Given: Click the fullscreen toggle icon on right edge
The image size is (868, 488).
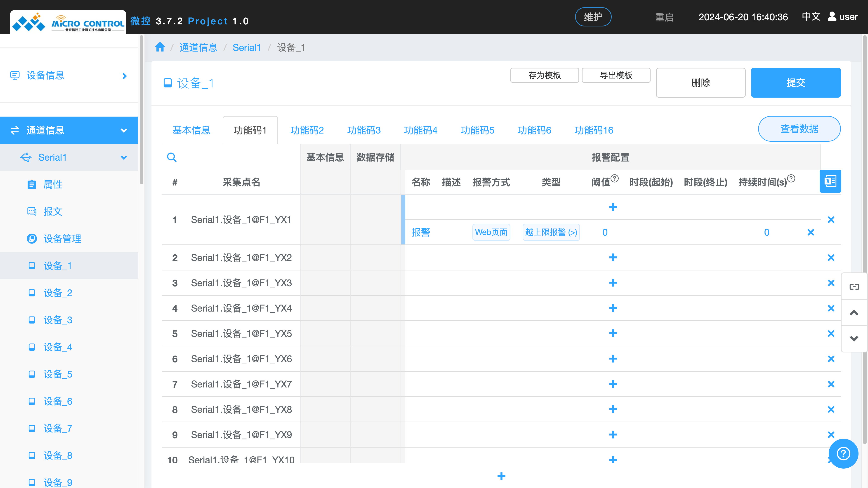Looking at the screenshot, I should click(854, 286).
